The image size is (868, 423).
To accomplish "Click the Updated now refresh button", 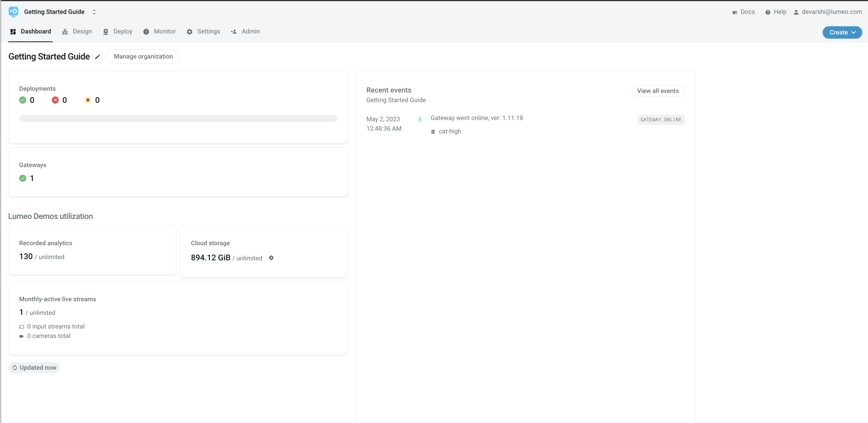I will point(34,368).
